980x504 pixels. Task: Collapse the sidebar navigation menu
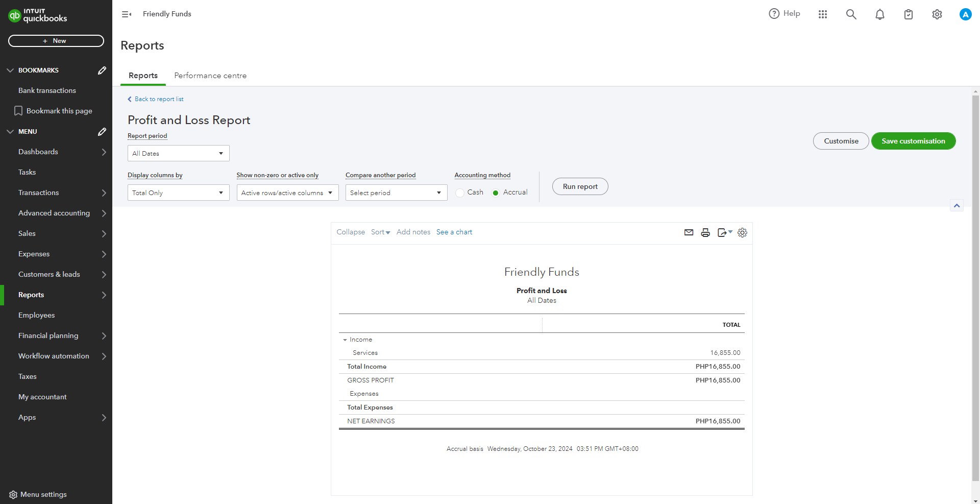click(127, 14)
